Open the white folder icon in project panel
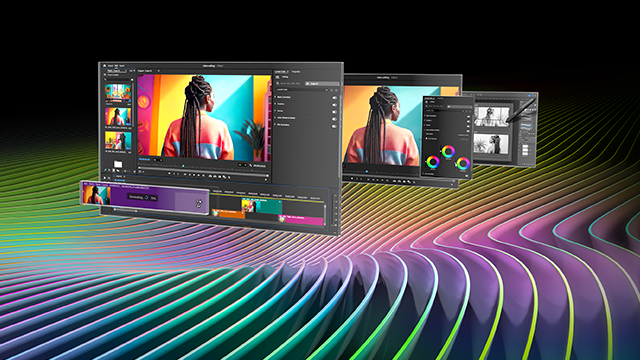 point(118,164)
